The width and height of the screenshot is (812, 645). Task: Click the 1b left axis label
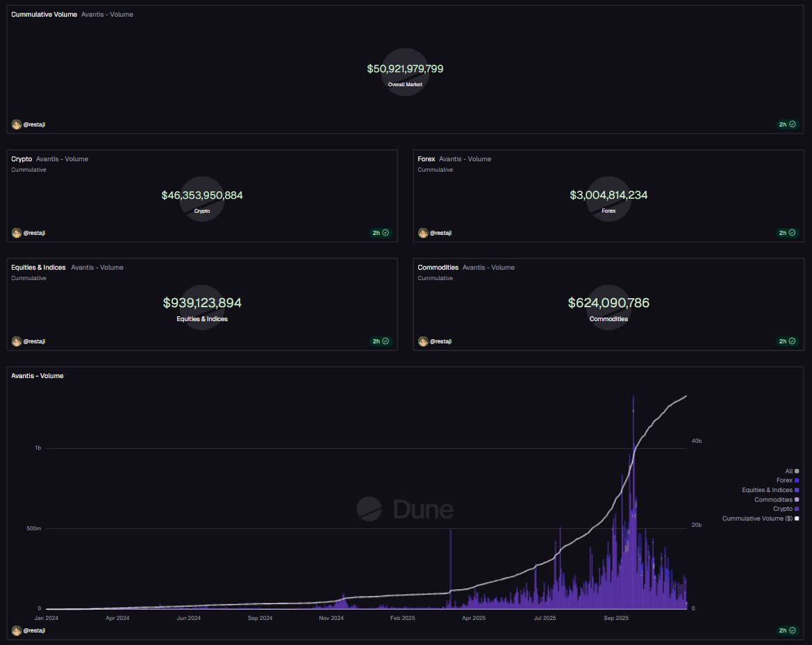pos(38,448)
